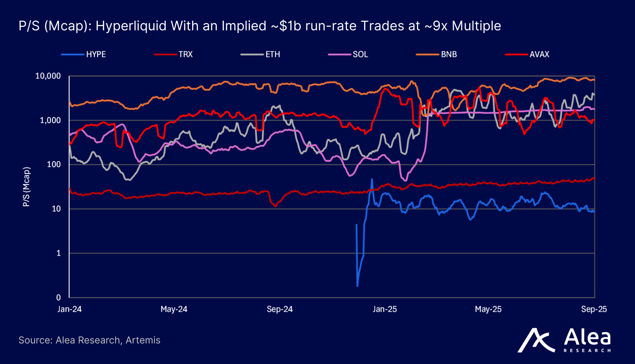Viewport: 635px width, 364px height.
Task: Click the 1 y-axis label
Action: pyautogui.click(x=59, y=253)
